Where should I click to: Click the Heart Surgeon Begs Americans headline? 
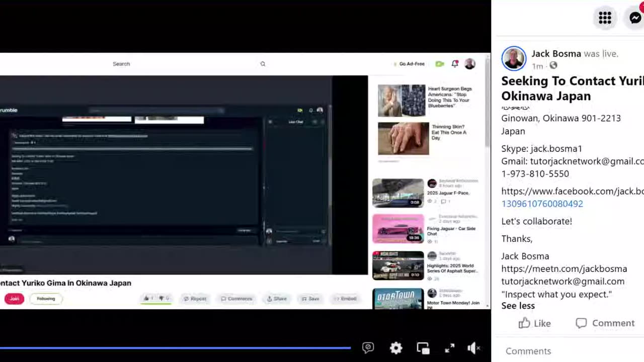[450, 97]
